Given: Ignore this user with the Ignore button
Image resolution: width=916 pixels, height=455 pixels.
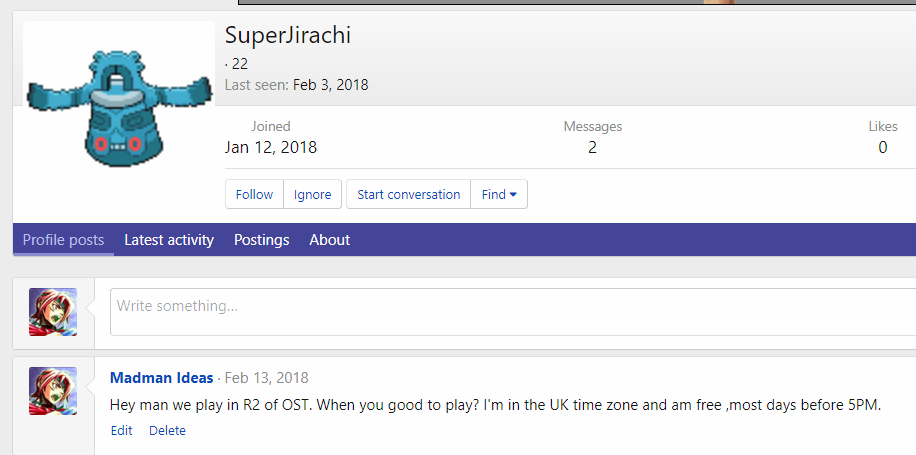Looking at the screenshot, I should coord(312,195).
